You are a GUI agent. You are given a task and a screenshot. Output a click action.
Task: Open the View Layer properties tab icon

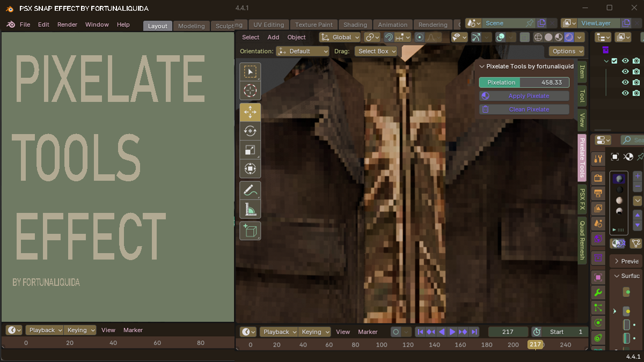(598, 208)
